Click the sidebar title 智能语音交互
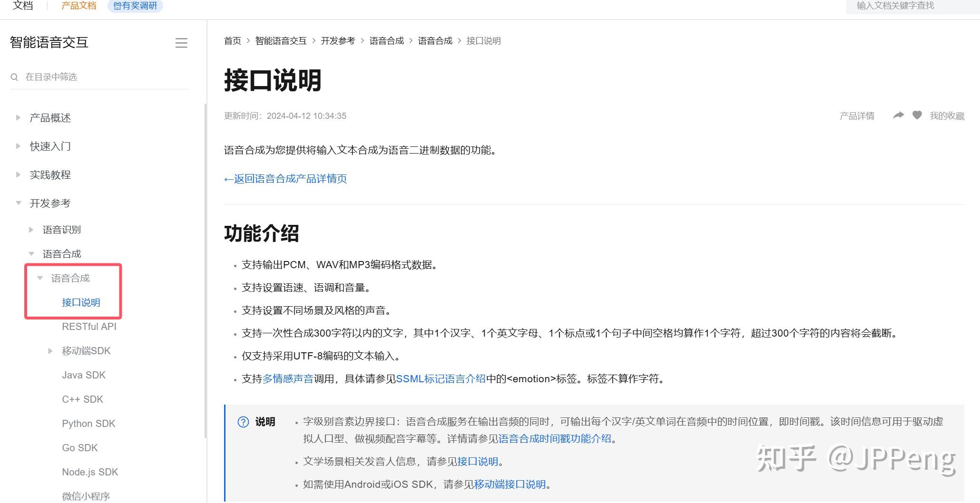Image resolution: width=980 pixels, height=503 pixels. point(49,42)
